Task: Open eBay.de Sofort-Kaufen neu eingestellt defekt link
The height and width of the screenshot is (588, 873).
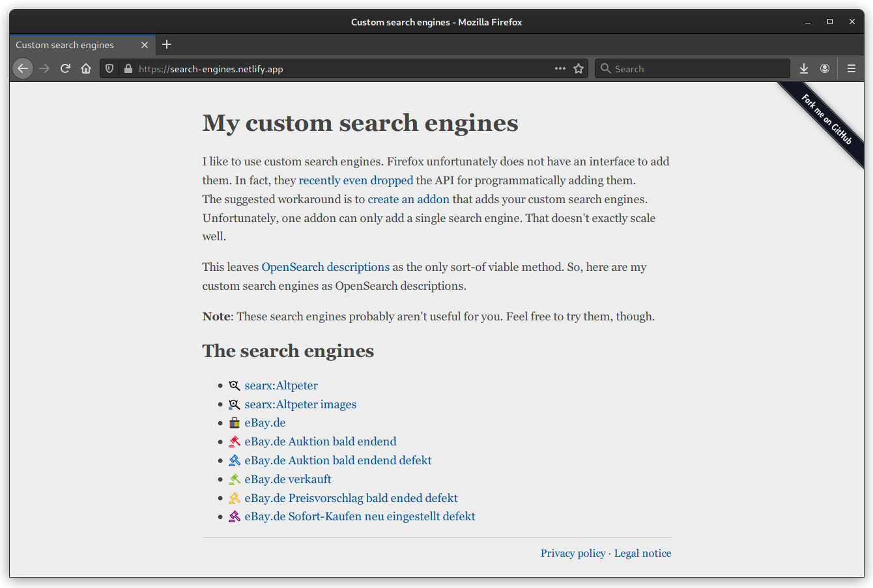Action: [360, 516]
